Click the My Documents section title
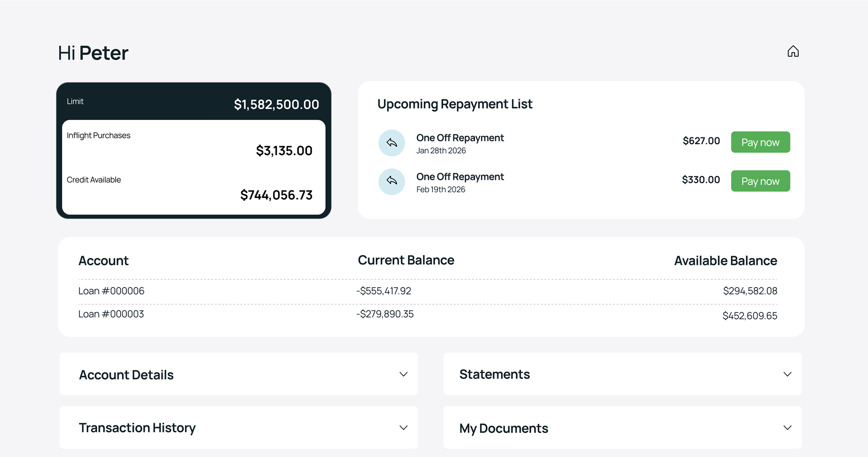Viewport: 868px width, 457px height. click(x=504, y=428)
